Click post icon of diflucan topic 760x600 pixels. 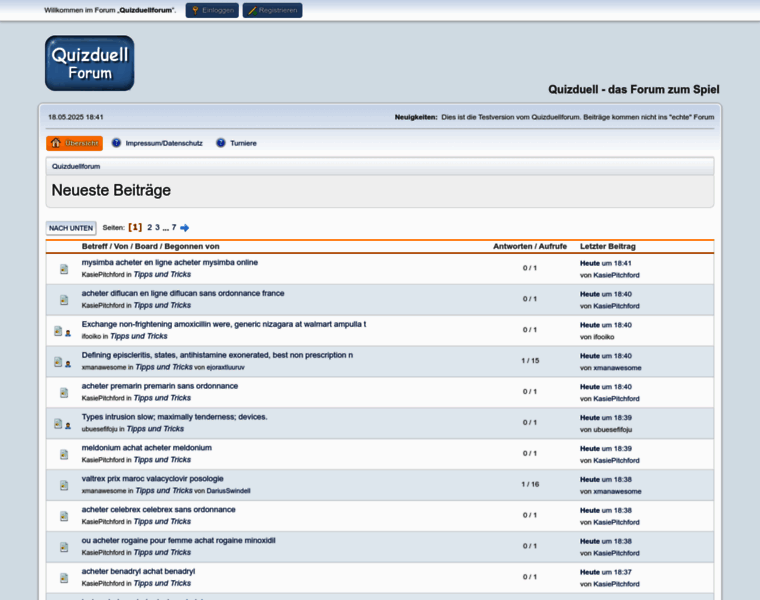(x=64, y=300)
